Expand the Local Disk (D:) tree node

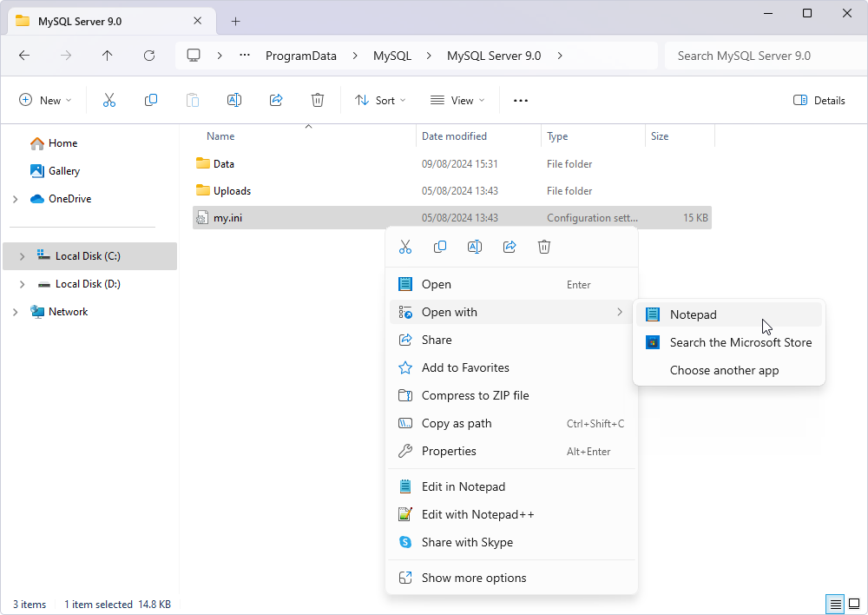point(22,284)
